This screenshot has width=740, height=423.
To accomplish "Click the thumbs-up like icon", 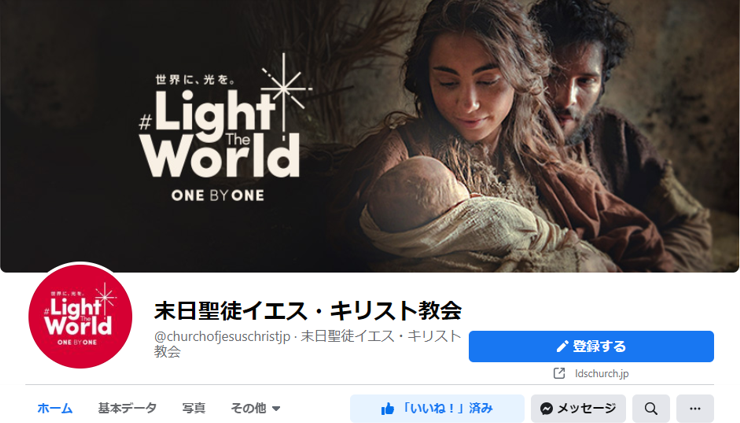I will (387, 409).
